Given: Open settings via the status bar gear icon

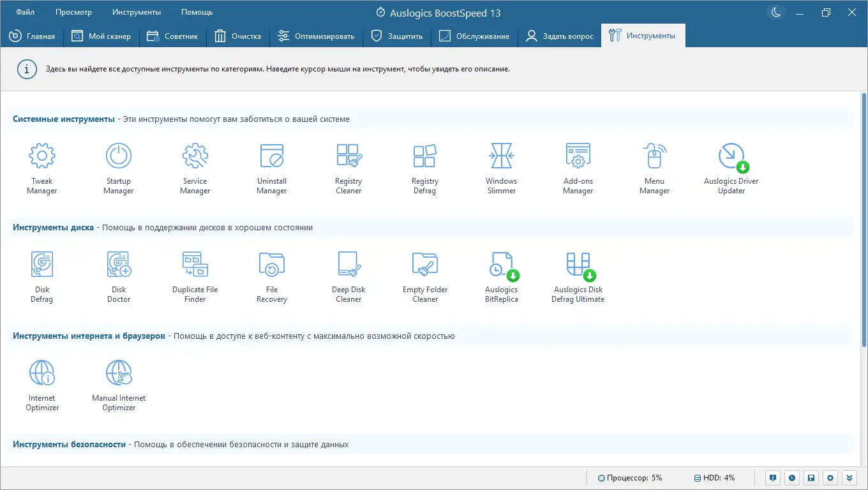Looking at the screenshot, I should pyautogui.click(x=830, y=478).
